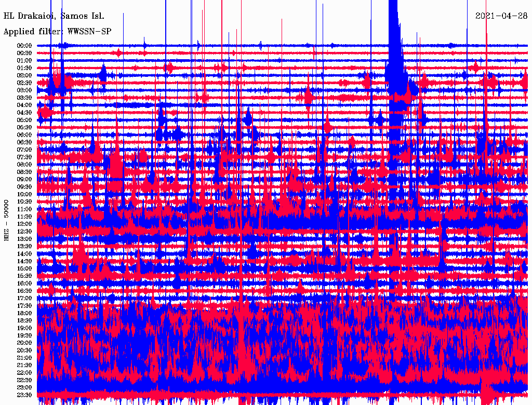Viewport: 532px width, 405px height.
Task: Select the 12:30 time label
Action: [x=24, y=232]
